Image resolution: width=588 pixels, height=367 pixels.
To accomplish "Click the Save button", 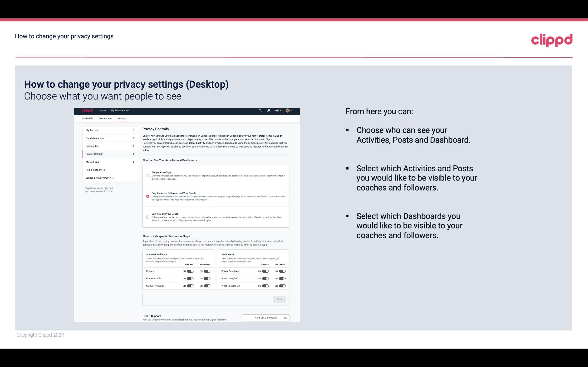I will tap(279, 299).
